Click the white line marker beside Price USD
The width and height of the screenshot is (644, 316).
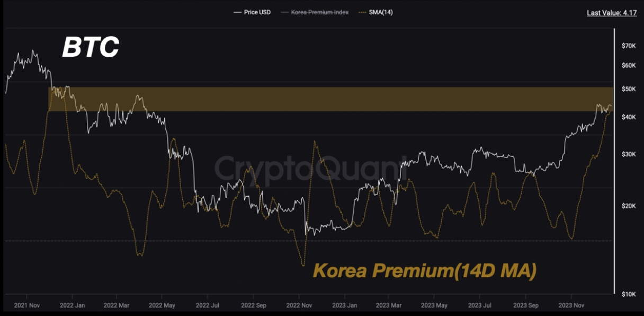click(237, 12)
